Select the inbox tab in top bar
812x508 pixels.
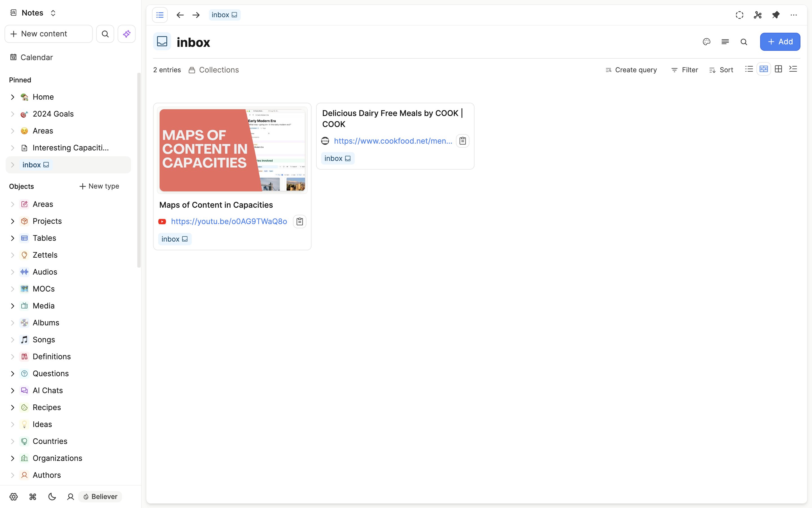click(x=224, y=15)
